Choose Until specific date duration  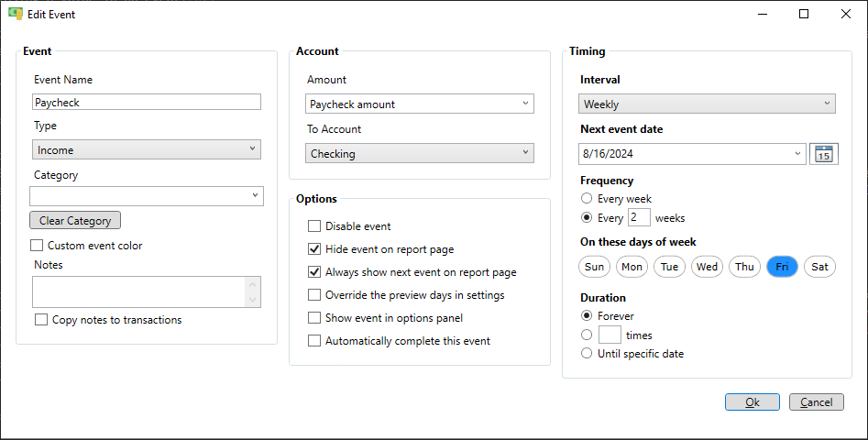pos(587,353)
